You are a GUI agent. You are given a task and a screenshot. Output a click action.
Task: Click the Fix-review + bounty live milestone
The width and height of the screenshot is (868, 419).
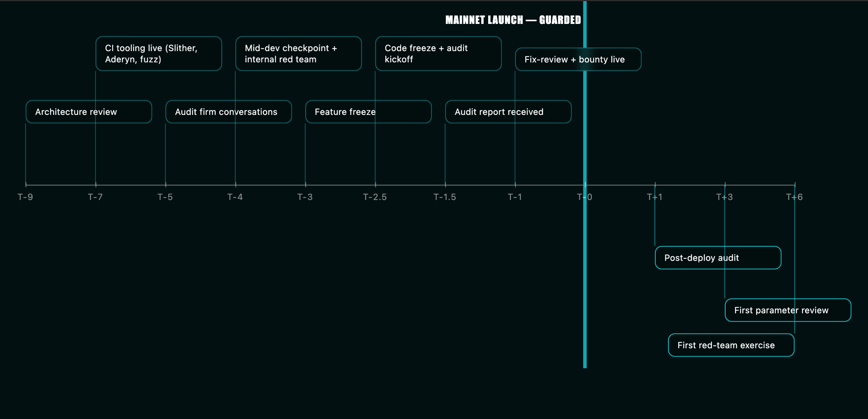578,59
